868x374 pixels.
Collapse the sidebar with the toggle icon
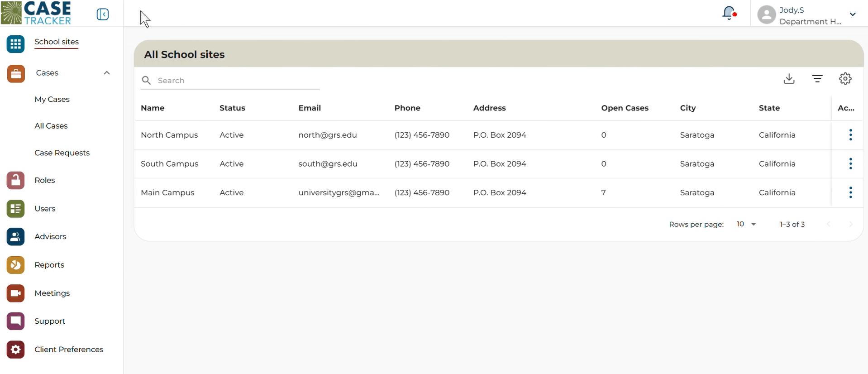(x=103, y=14)
